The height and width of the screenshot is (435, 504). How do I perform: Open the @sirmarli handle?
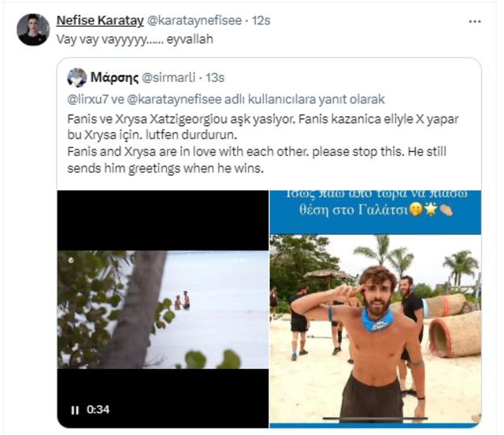click(x=167, y=77)
